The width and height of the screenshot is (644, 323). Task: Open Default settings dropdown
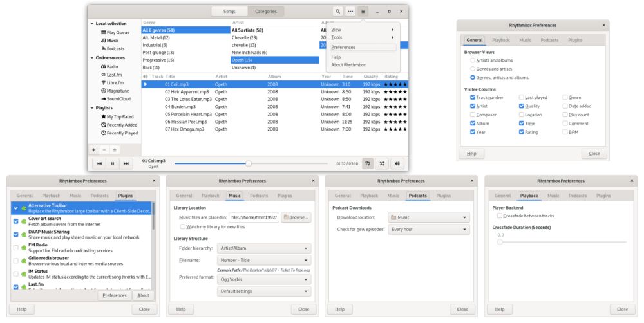click(263, 291)
